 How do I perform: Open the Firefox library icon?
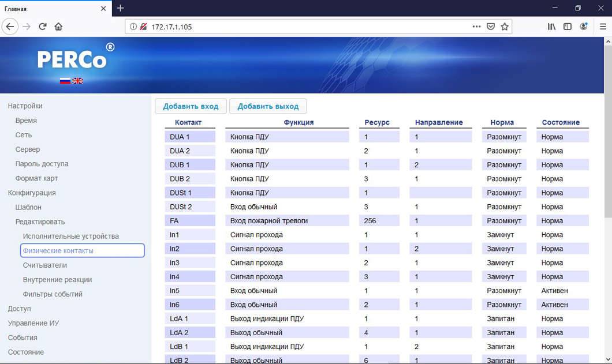[x=551, y=27]
